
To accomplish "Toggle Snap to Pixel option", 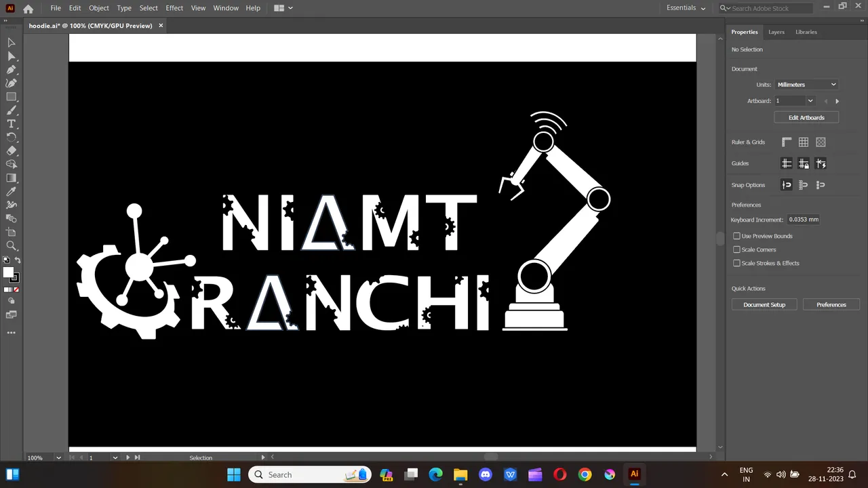I will point(821,185).
